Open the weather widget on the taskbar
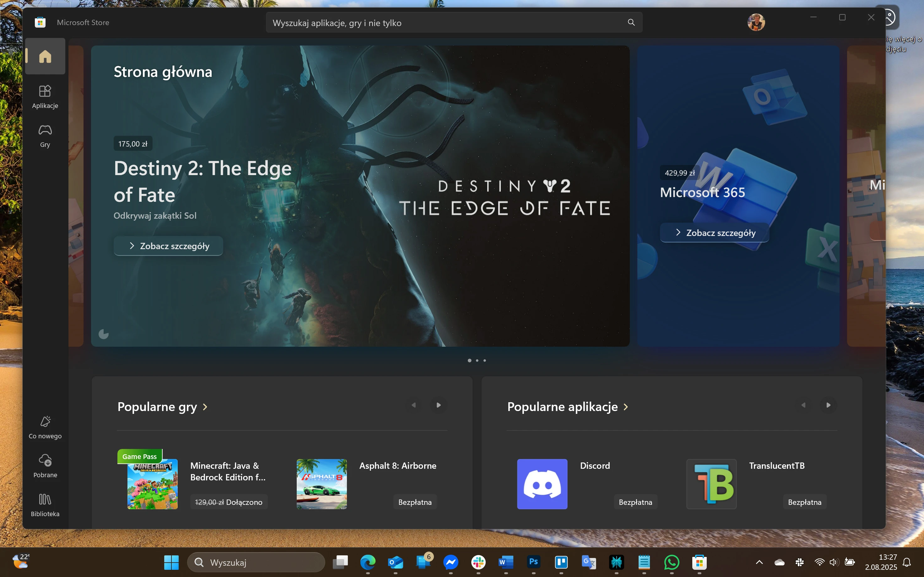 pyautogui.click(x=21, y=561)
